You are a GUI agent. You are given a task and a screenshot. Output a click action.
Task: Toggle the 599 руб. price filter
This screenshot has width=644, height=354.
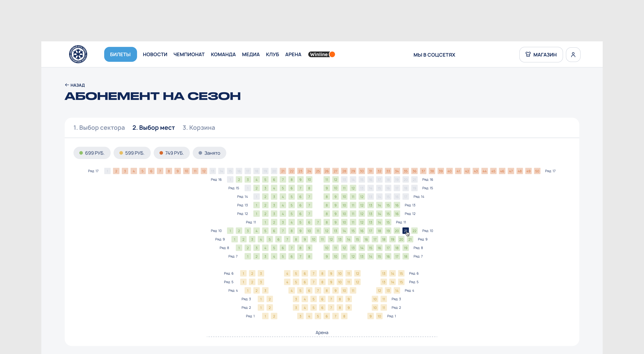[132, 153]
